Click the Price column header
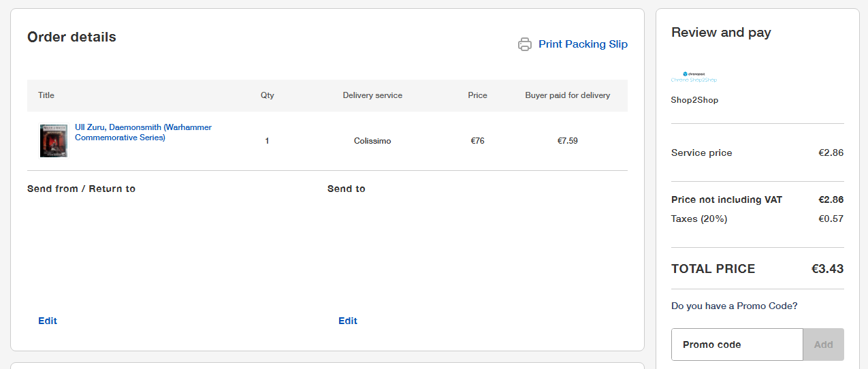 477,95
